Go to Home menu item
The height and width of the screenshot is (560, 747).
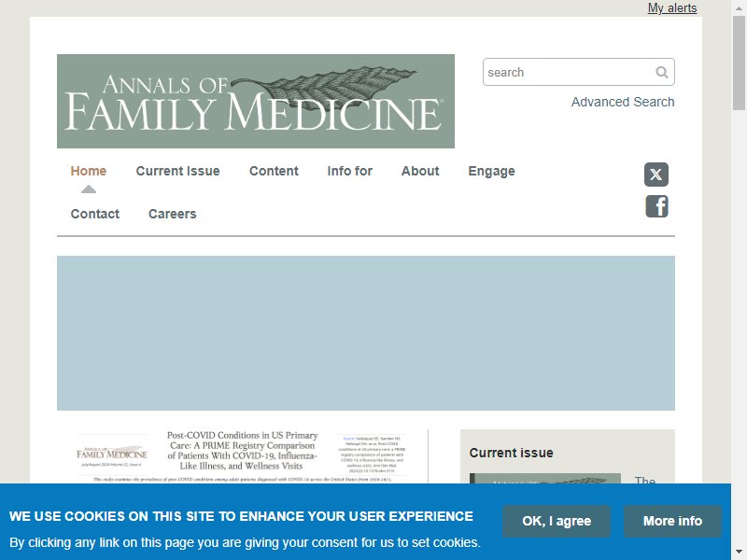(89, 171)
